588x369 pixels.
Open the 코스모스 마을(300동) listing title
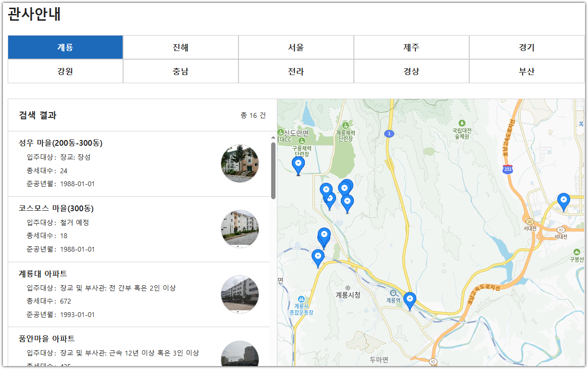[x=56, y=208]
